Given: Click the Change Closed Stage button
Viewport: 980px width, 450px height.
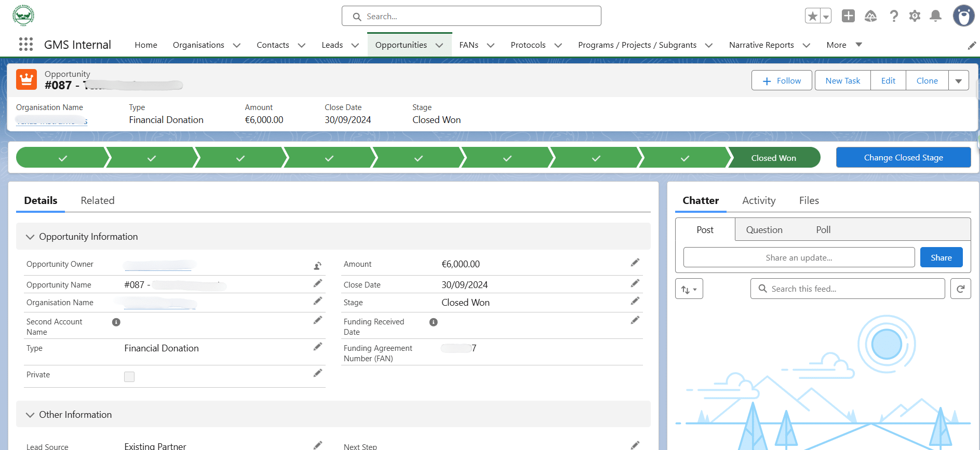Looking at the screenshot, I should point(903,157).
